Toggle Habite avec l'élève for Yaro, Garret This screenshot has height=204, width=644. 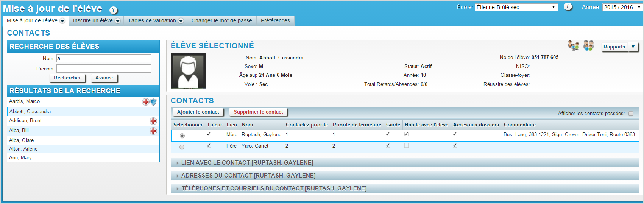406,145
